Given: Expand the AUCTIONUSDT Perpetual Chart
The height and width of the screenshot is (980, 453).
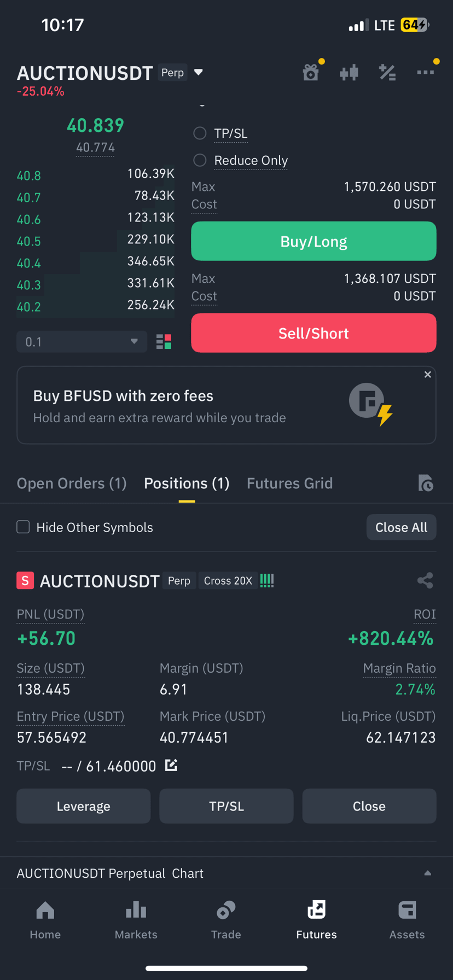Looking at the screenshot, I should click(428, 873).
